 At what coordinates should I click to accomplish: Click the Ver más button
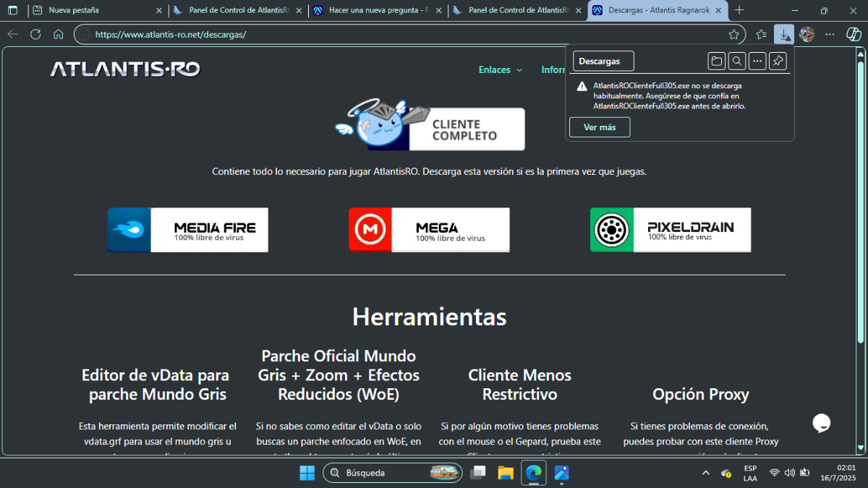(600, 127)
